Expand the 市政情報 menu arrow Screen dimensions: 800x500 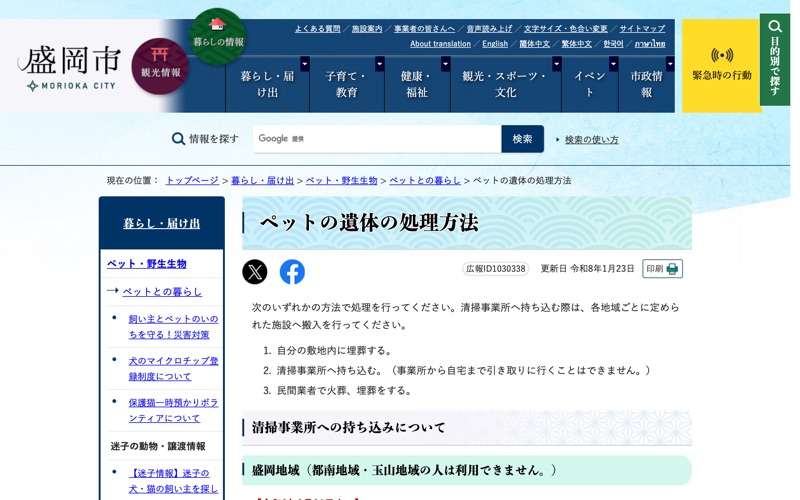click(x=670, y=64)
